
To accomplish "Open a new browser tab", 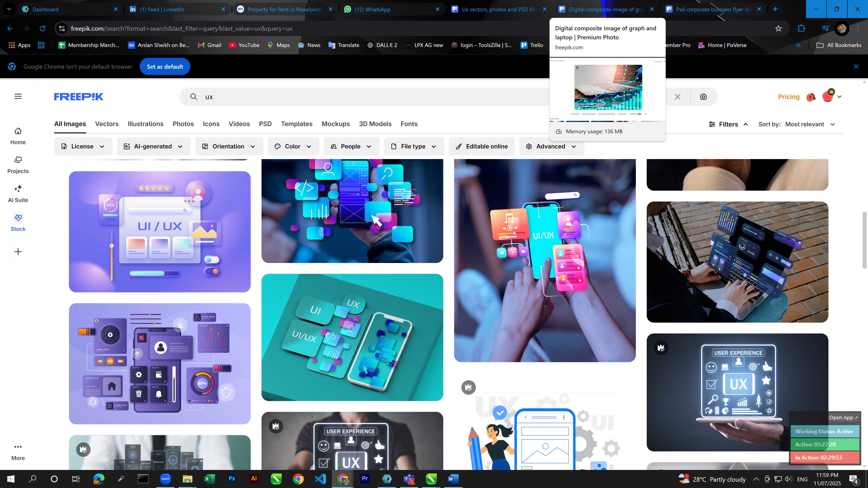I will point(775,9).
